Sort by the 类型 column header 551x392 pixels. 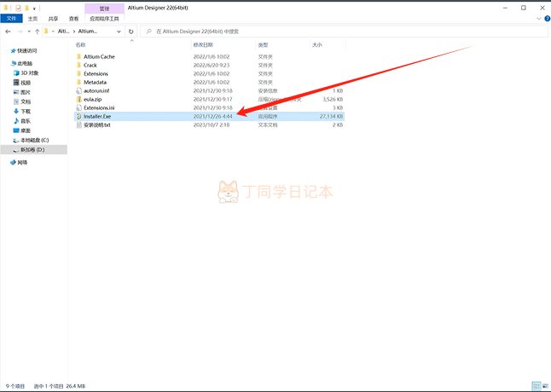tap(264, 45)
